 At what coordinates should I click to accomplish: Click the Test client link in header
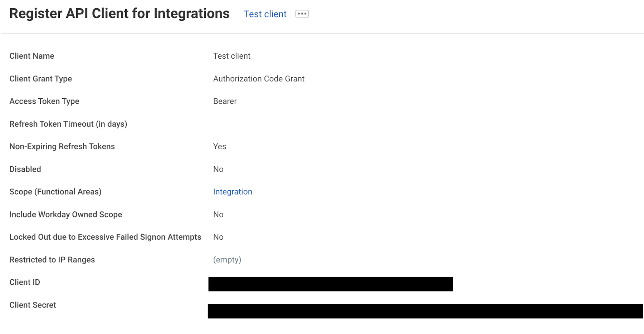point(265,14)
